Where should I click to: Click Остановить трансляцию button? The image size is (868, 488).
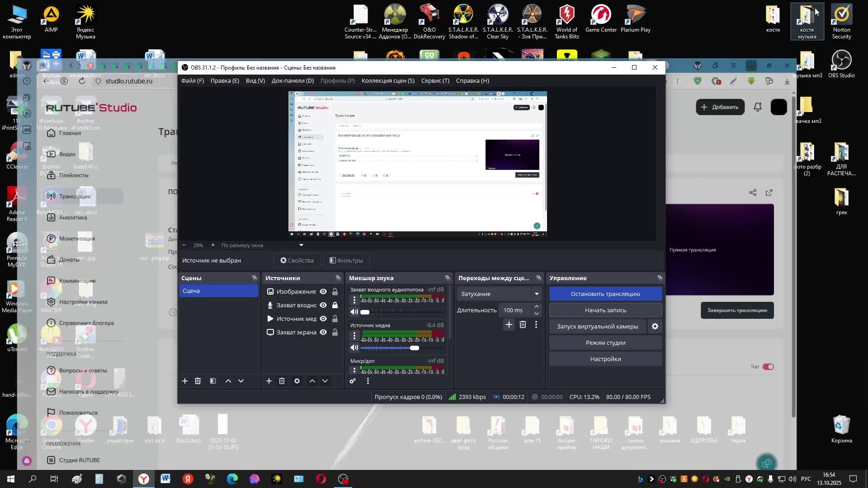coord(605,294)
